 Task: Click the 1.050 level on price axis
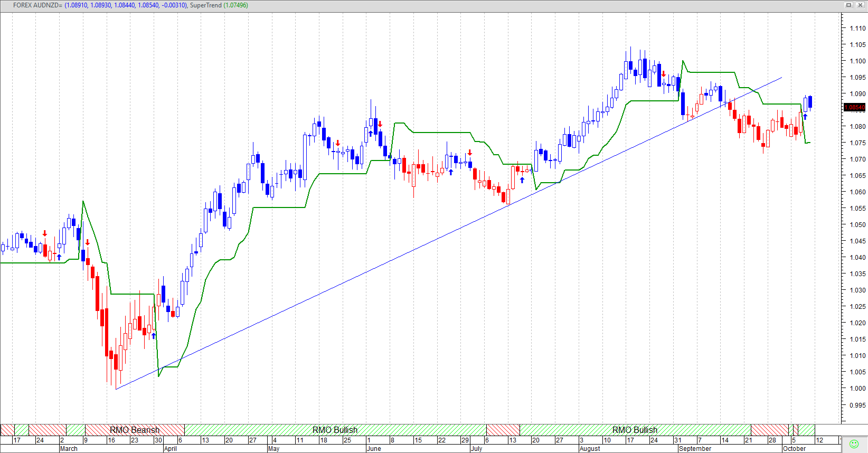tap(857, 224)
